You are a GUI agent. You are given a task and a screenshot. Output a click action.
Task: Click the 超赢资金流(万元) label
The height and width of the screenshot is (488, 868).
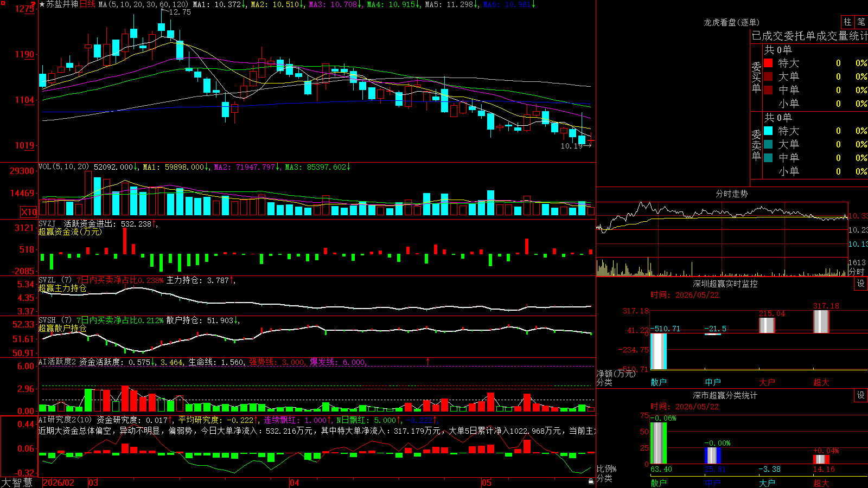[x=70, y=232]
